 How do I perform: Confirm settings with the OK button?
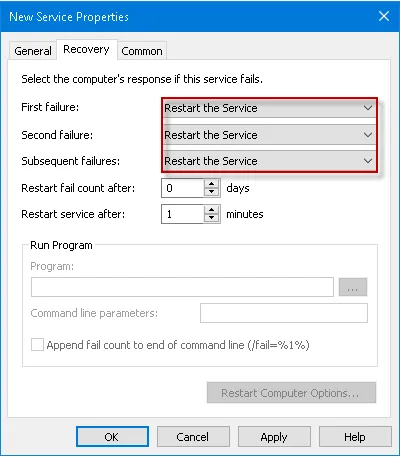click(x=112, y=437)
